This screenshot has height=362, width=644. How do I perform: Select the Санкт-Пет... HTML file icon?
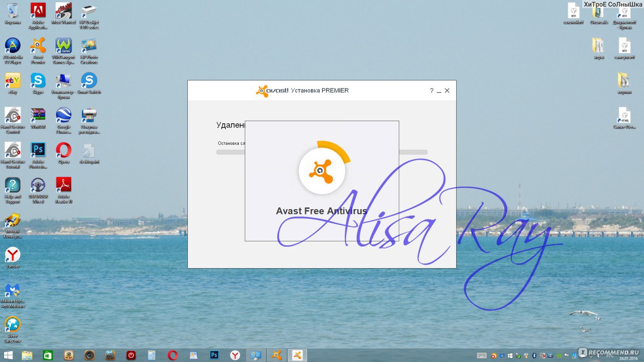[x=624, y=118]
